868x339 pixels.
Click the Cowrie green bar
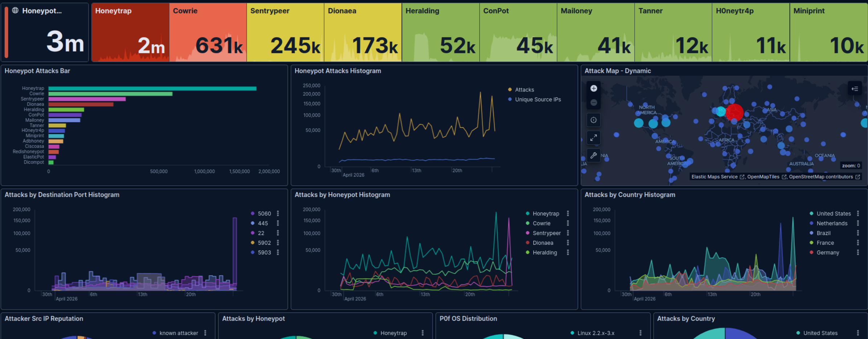pos(110,94)
